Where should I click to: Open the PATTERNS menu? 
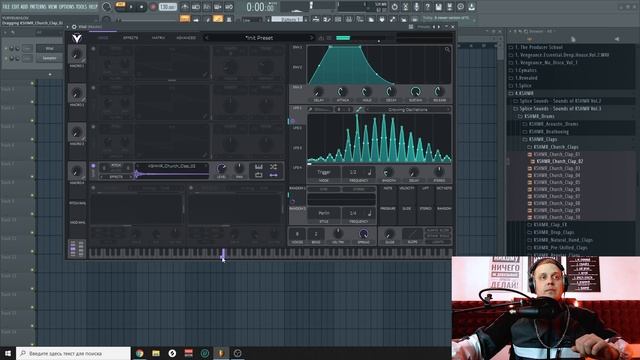coord(38,7)
